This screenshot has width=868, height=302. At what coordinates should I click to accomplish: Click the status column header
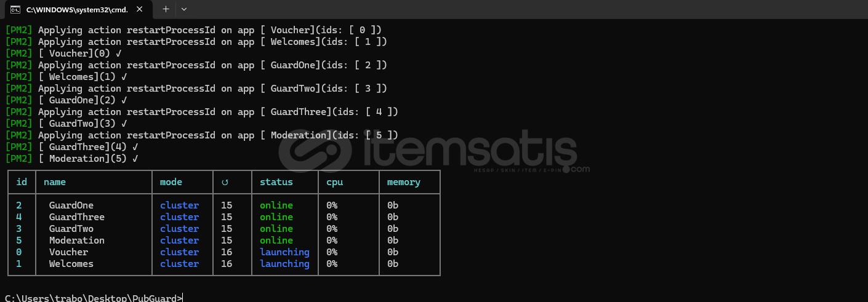coord(276,182)
